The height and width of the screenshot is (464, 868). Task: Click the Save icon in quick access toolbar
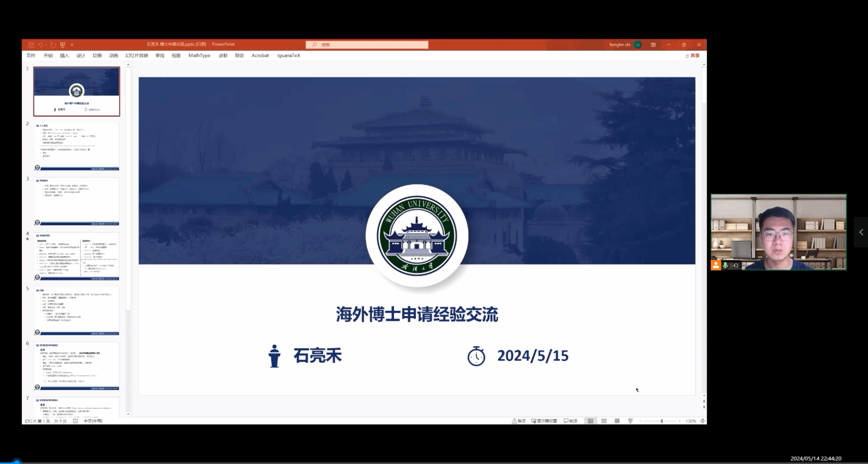(31, 45)
